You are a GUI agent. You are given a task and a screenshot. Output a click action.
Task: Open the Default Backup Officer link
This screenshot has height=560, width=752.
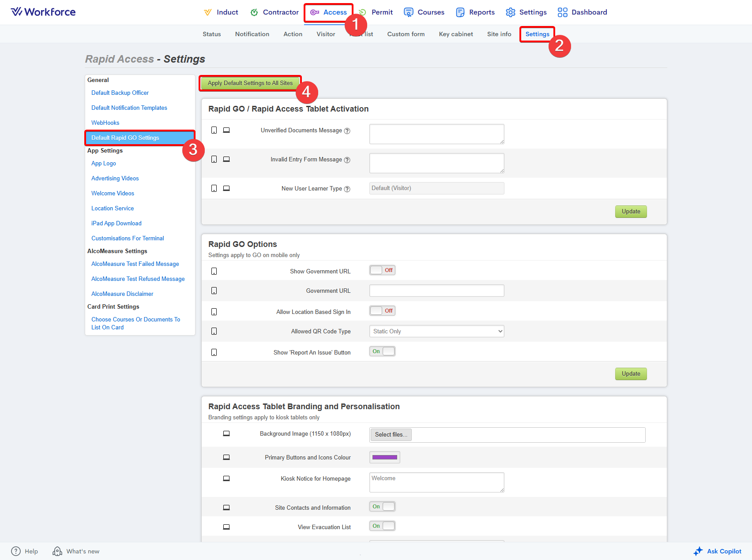(120, 93)
